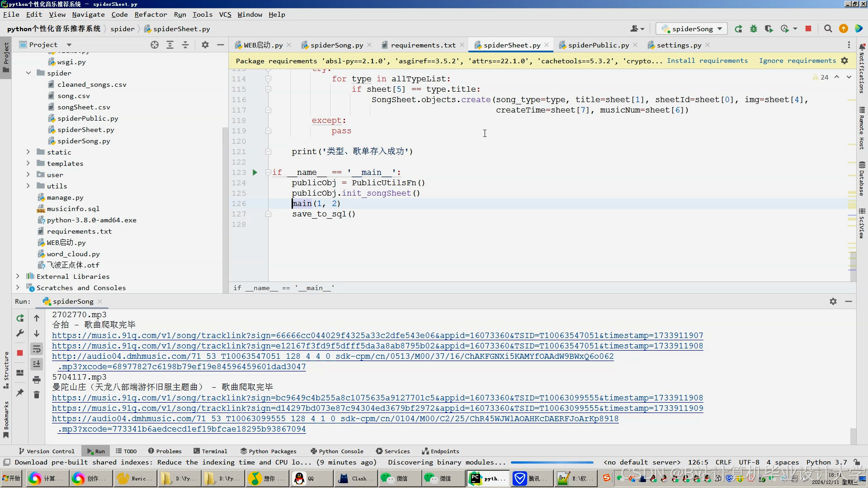
Task: Click the indexing progress bar in status bar
Action: click(552, 462)
